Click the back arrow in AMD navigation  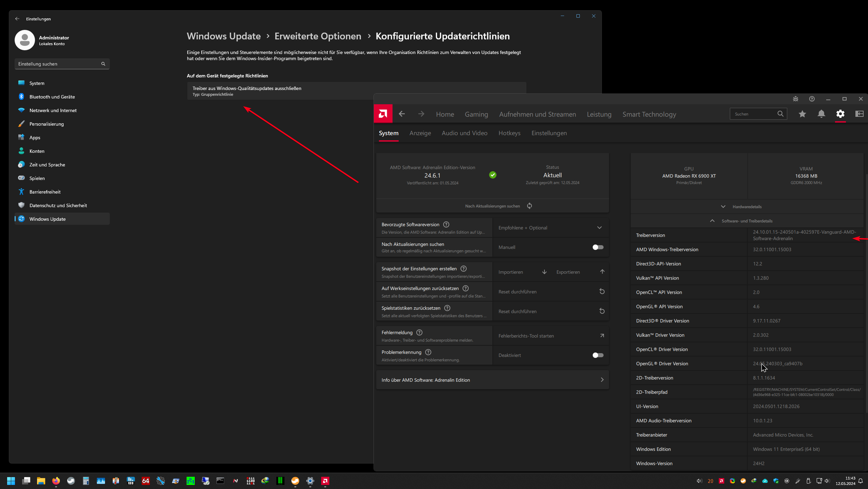point(402,114)
